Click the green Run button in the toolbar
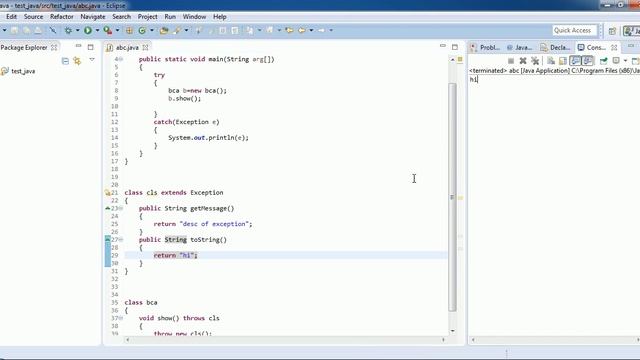Screen dimensions: 640x360 [88, 30]
